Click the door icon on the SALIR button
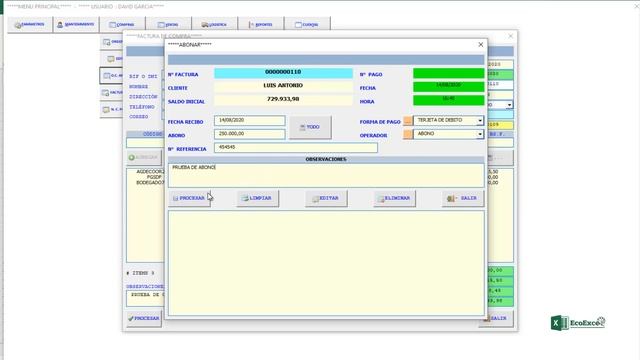The height and width of the screenshot is (360, 640). click(451, 198)
